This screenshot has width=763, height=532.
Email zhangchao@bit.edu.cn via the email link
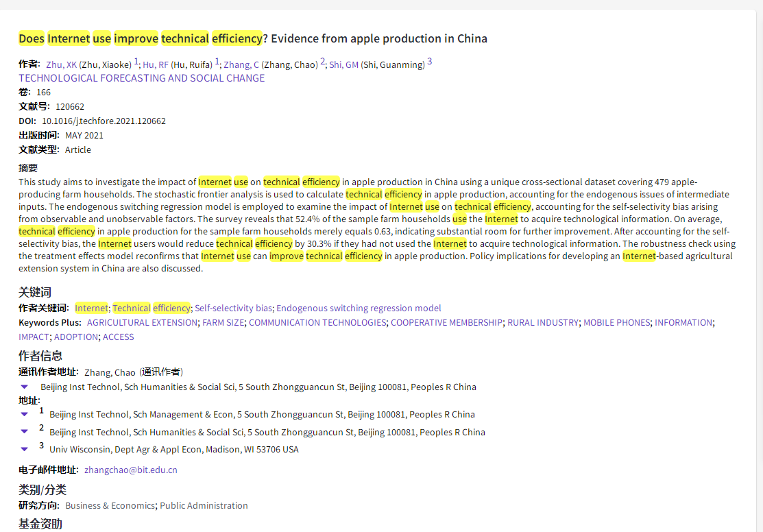tap(130, 470)
